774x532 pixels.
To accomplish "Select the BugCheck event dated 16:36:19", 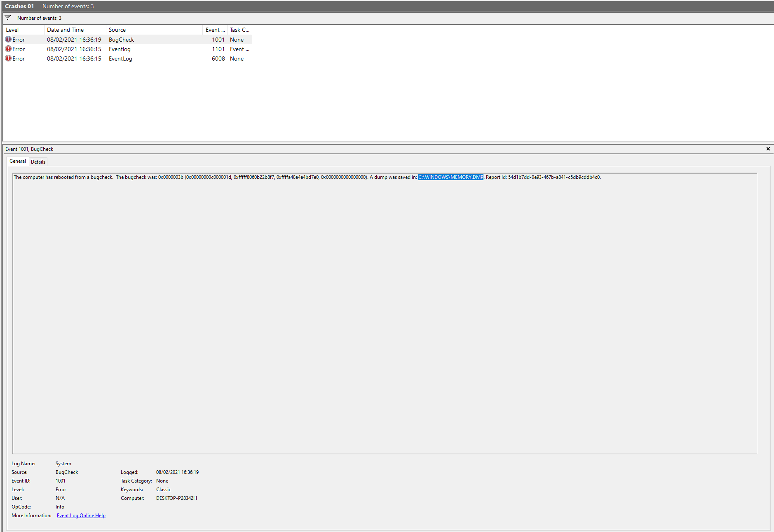I will [x=124, y=39].
